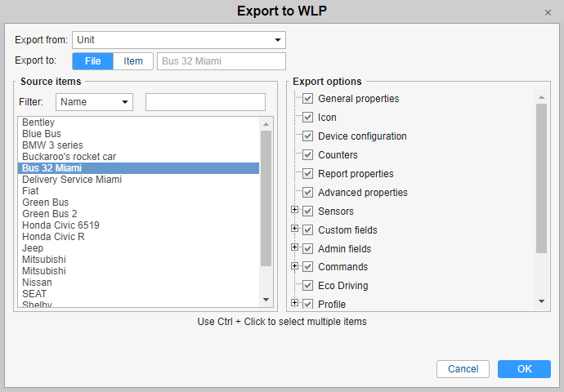Switch export target to Item

pyautogui.click(x=133, y=61)
